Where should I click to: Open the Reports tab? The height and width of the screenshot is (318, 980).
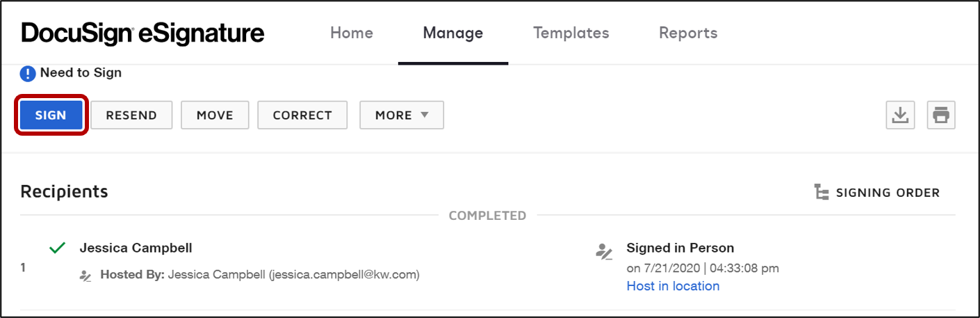688,33
